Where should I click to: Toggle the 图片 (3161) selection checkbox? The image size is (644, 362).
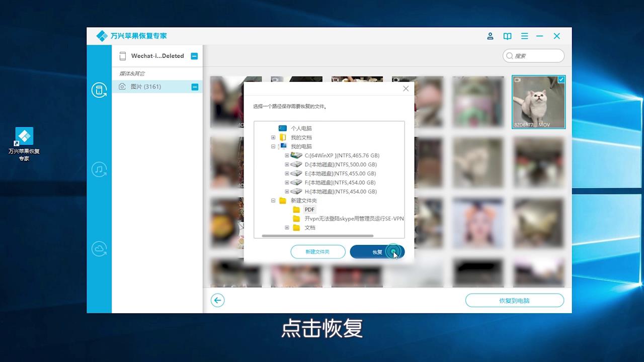(194, 86)
